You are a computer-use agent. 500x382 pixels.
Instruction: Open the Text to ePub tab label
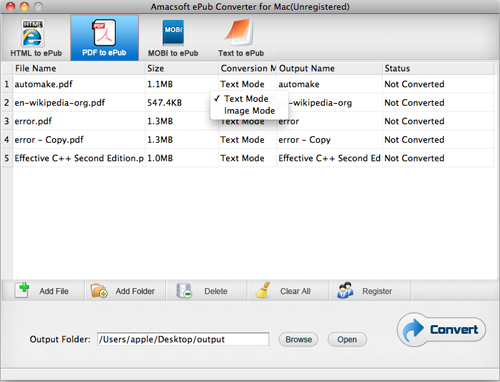(241, 53)
